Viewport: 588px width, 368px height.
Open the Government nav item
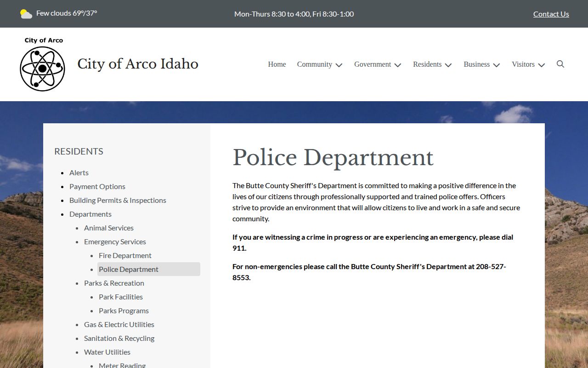[x=373, y=64]
